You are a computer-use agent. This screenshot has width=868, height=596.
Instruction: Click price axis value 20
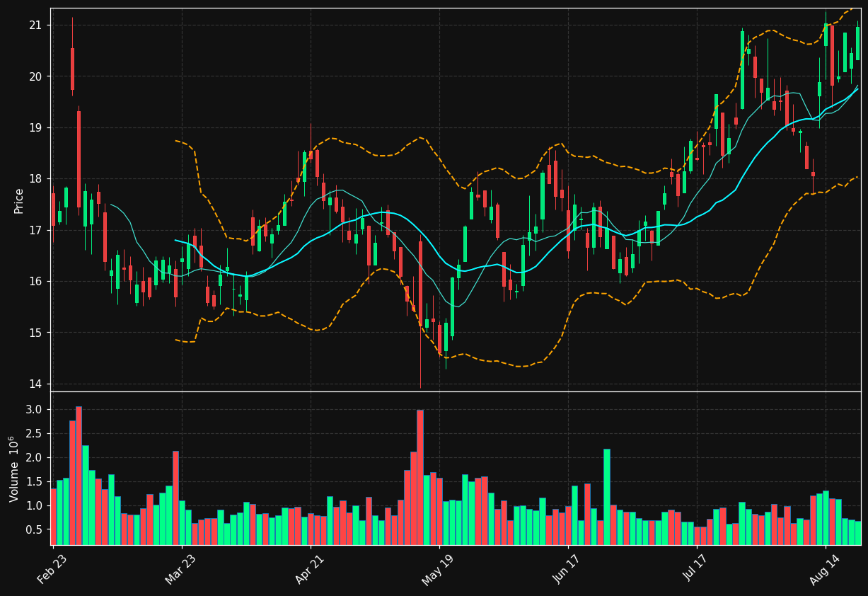pos(36,76)
